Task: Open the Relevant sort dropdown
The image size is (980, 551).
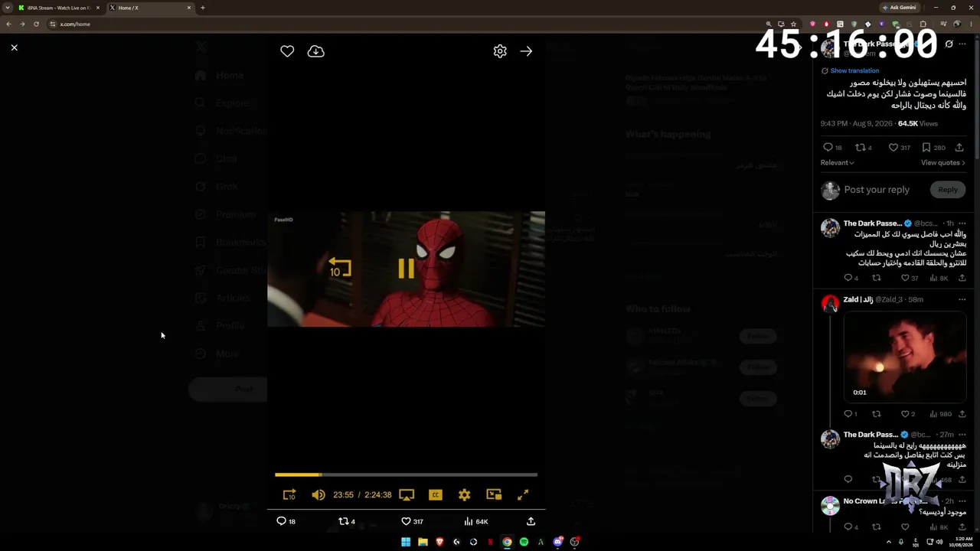Action: click(x=838, y=162)
